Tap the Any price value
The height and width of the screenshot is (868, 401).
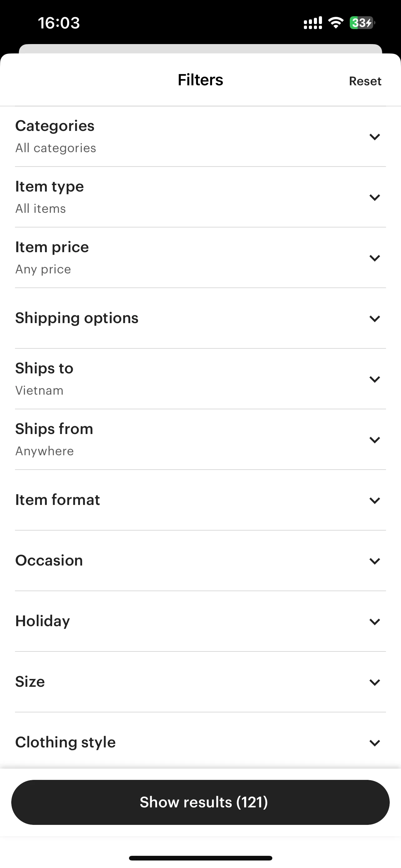coord(43,269)
